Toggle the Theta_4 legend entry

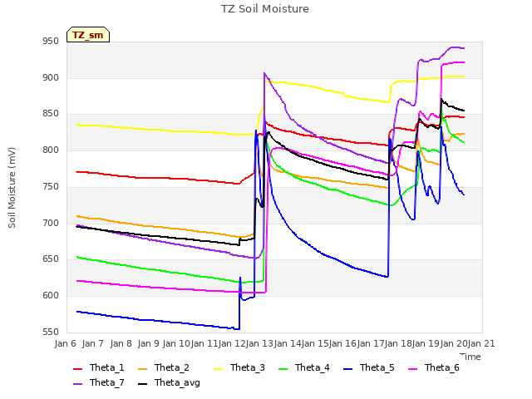point(304,367)
